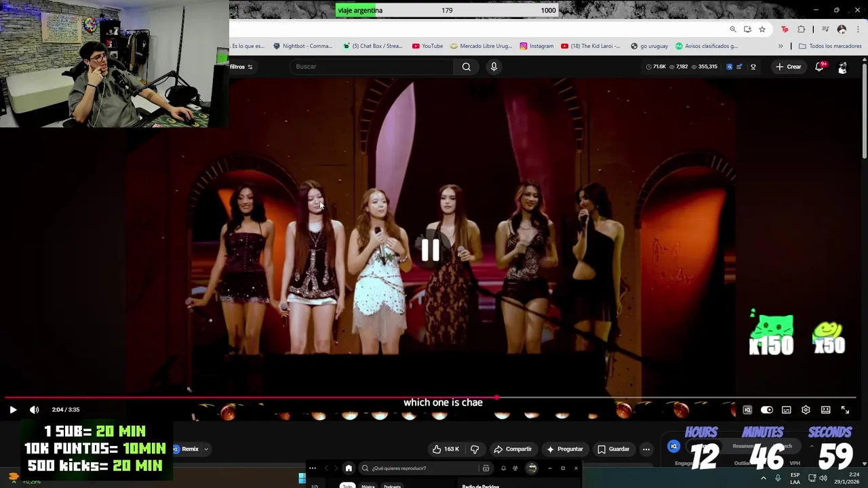Expand the Remix dropdown arrow
This screenshot has width=868, height=488.
point(206,449)
